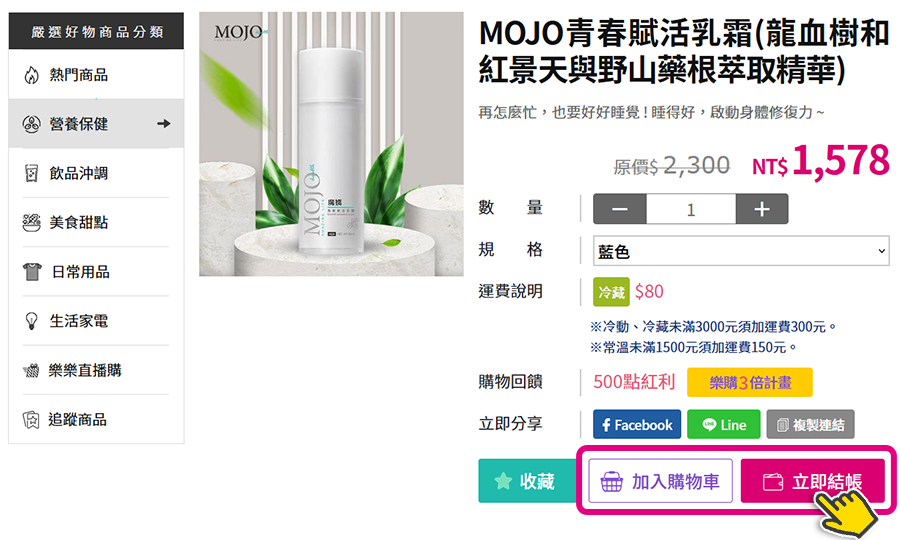Click the quantity input field
900x540 pixels.
(691, 209)
